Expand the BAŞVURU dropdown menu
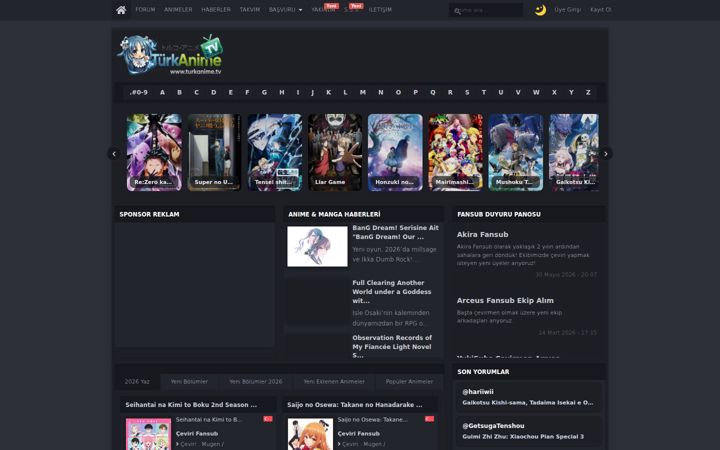 [285, 10]
